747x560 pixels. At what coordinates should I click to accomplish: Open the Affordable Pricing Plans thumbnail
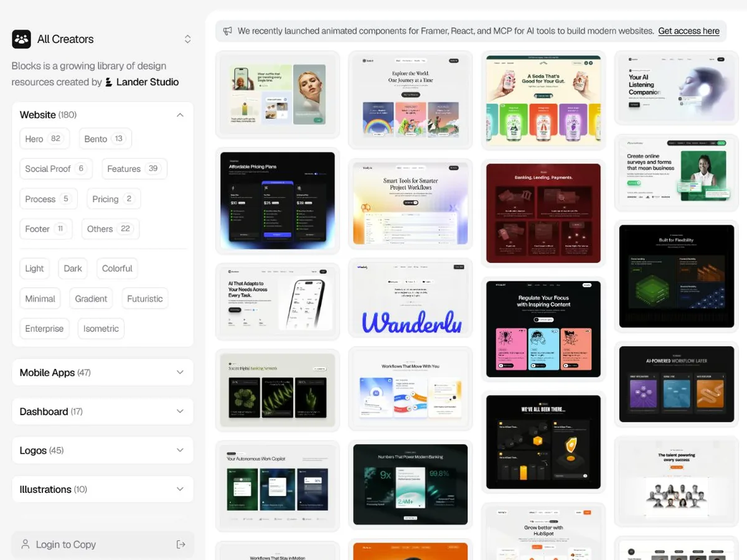pyautogui.click(x=278, y=201)
